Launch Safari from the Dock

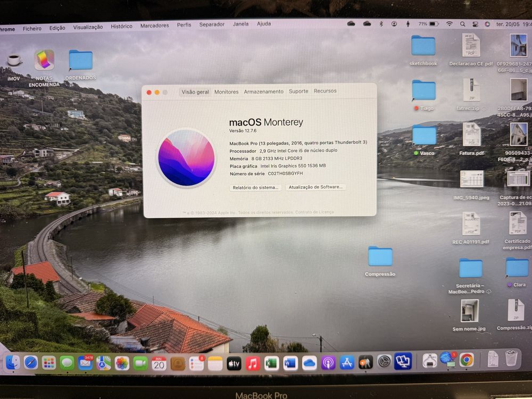click(x=31, y=363)
